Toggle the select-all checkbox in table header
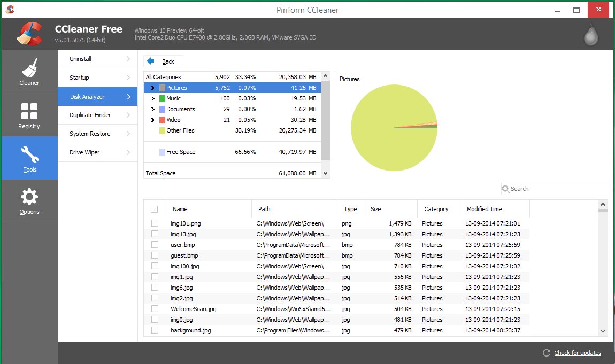The image size is (615, 364). [155, 209]
